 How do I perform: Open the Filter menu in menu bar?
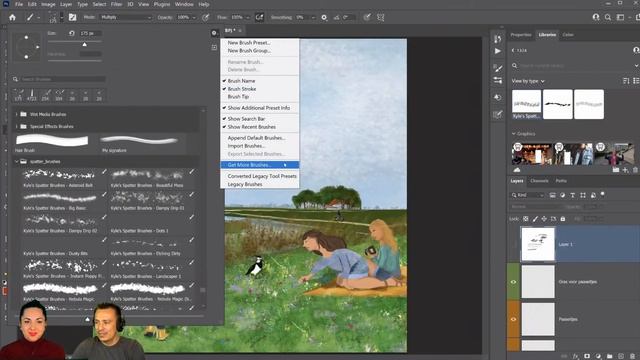pyautogui.click(x=116, y=4)
